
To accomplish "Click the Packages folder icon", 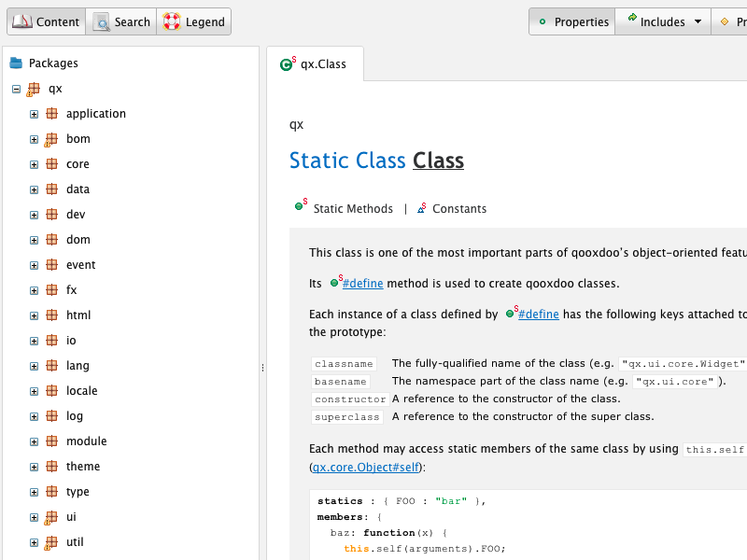I will 16,63.
